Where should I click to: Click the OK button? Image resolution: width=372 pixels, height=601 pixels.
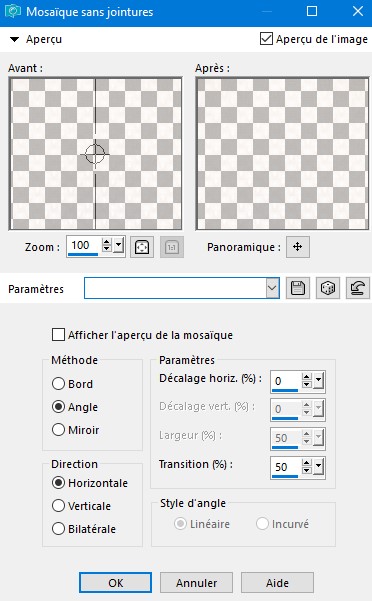click(115, 583)
